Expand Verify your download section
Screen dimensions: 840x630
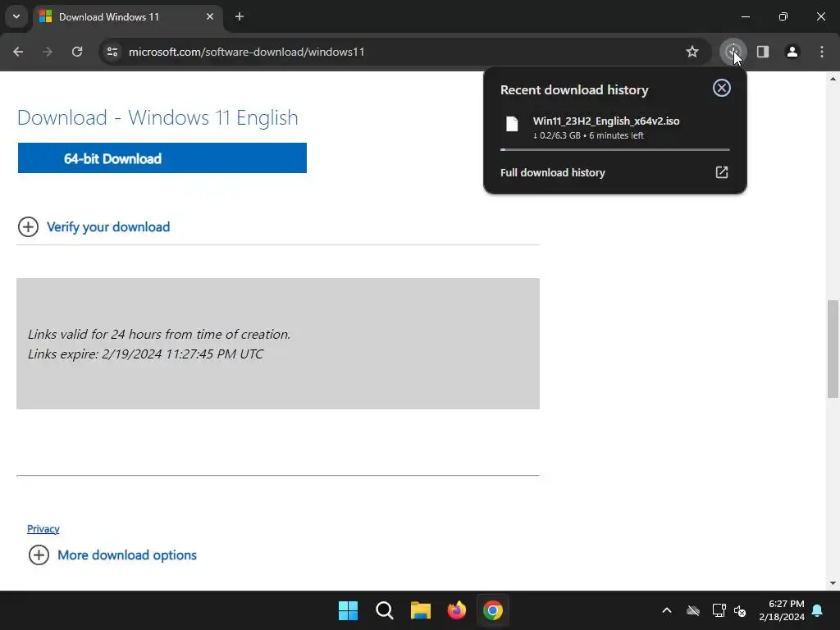click(x=108, y=226)
